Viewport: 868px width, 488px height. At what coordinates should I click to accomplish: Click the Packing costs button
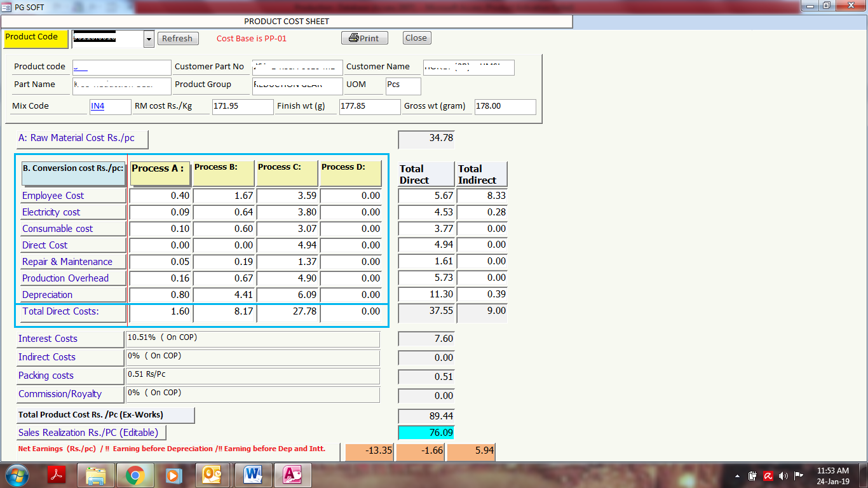70,376
